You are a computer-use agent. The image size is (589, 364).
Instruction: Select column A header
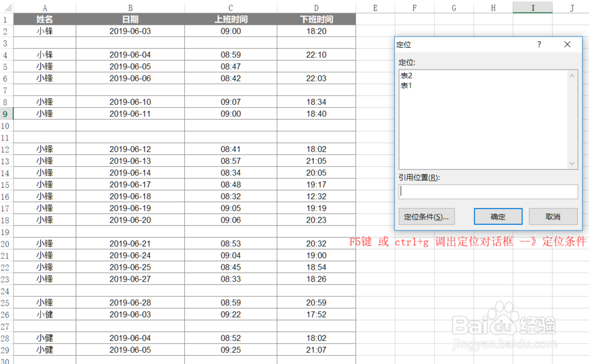tap(45, 8)
